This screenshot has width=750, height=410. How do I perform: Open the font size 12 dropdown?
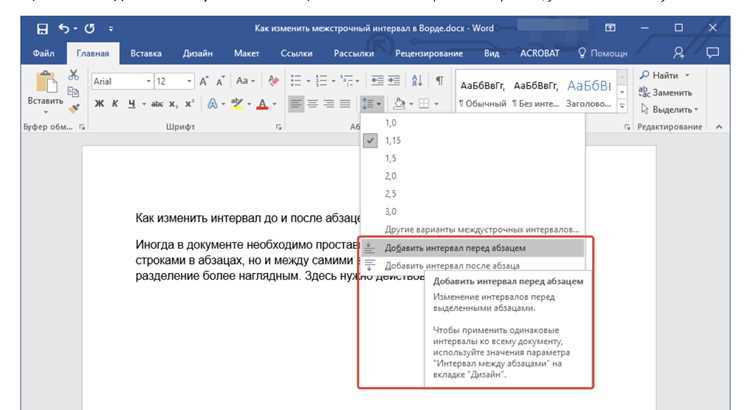coord(189,81)
